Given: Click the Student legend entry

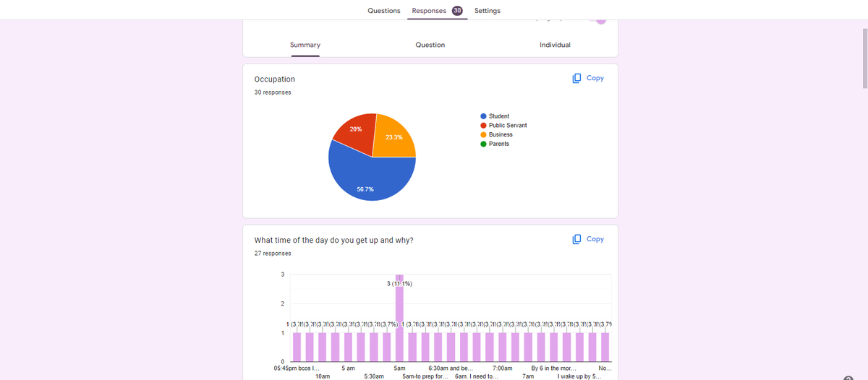Looking at the screenshot, I should [x=495, y=116].
